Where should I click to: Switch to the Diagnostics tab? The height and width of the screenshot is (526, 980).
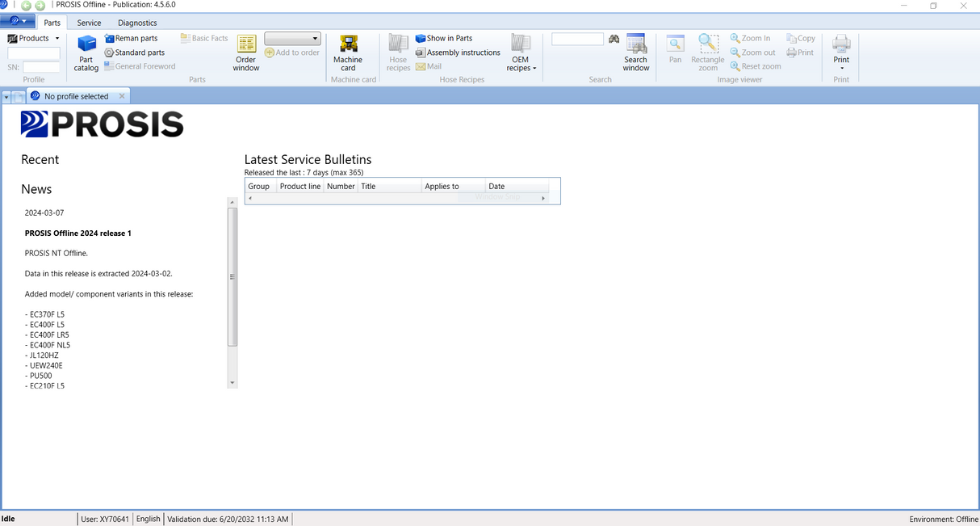(x=137, y=23)
